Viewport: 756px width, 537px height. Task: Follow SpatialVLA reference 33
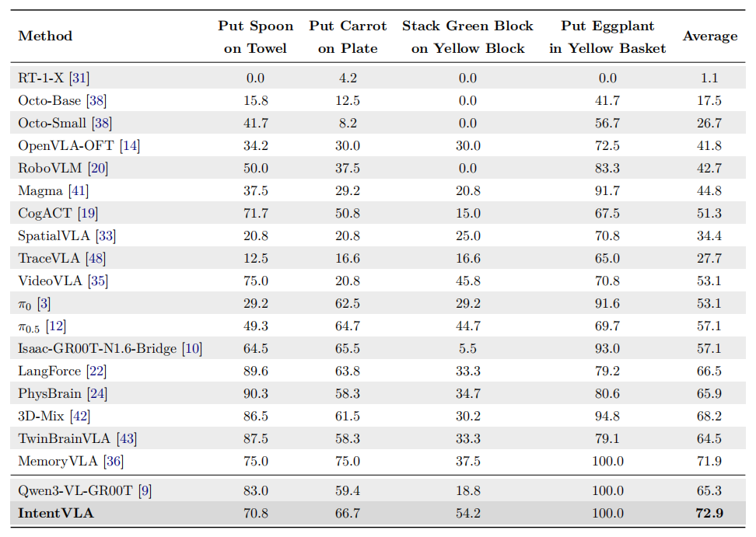(106, 236)
